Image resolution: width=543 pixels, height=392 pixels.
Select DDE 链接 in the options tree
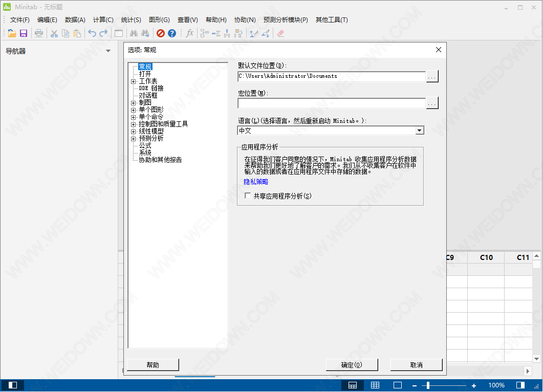coord(151,89)
